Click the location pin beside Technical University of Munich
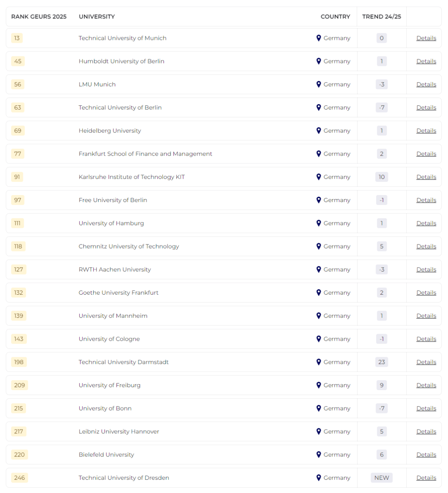 tap(319, 38)
